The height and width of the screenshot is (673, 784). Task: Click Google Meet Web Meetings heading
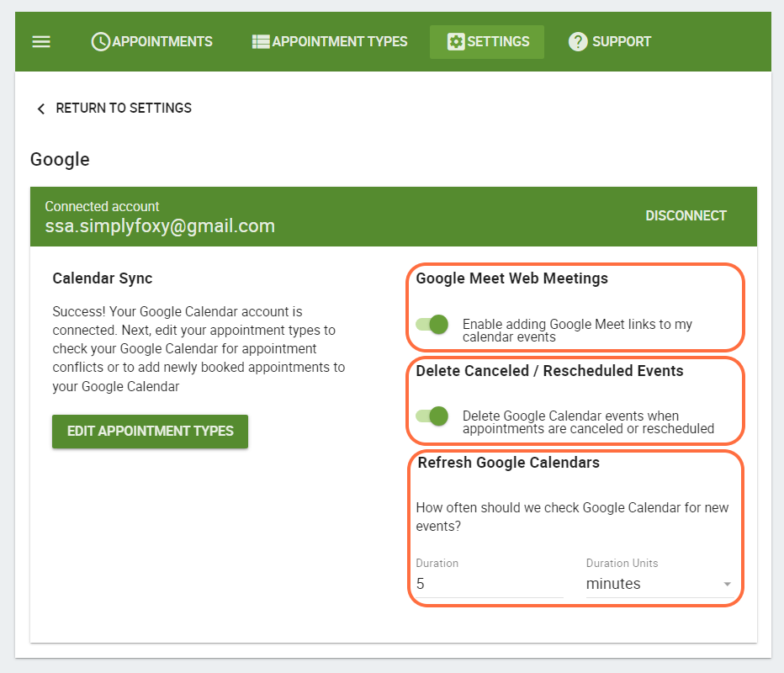(x=512, y=278)
